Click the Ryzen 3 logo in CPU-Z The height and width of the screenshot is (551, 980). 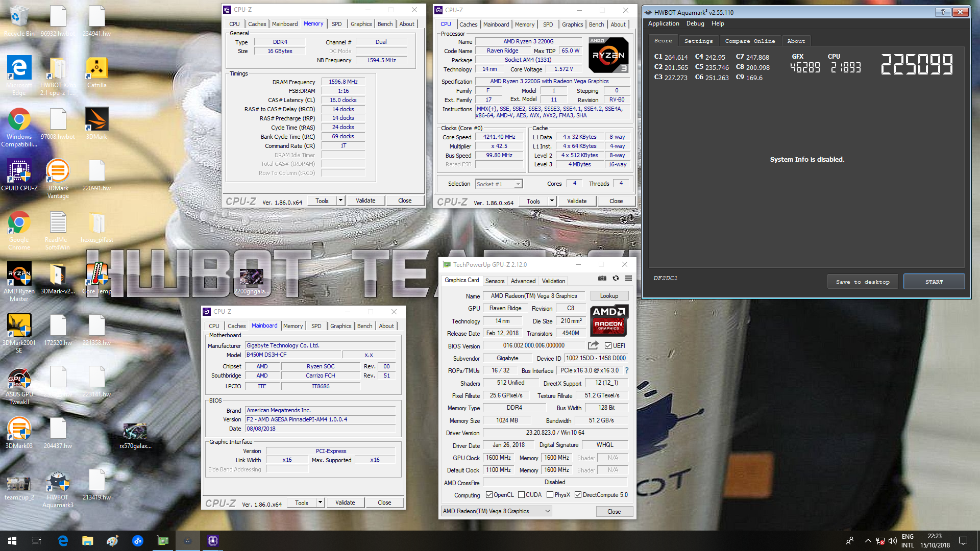pos(608,54)
